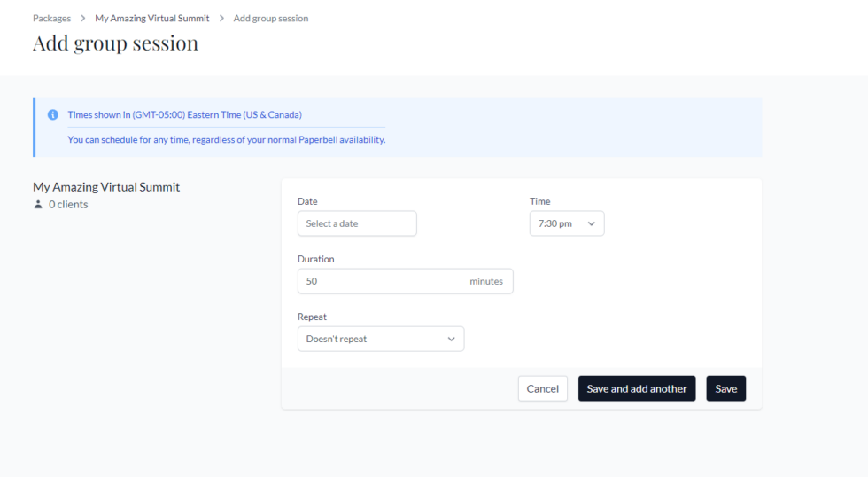Expand the Doesn't repeat dropdown

coord(381,339)
